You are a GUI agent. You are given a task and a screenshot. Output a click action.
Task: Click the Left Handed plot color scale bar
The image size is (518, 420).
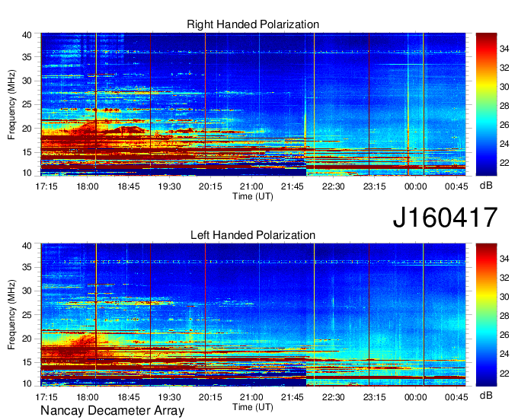pos(486,315)
